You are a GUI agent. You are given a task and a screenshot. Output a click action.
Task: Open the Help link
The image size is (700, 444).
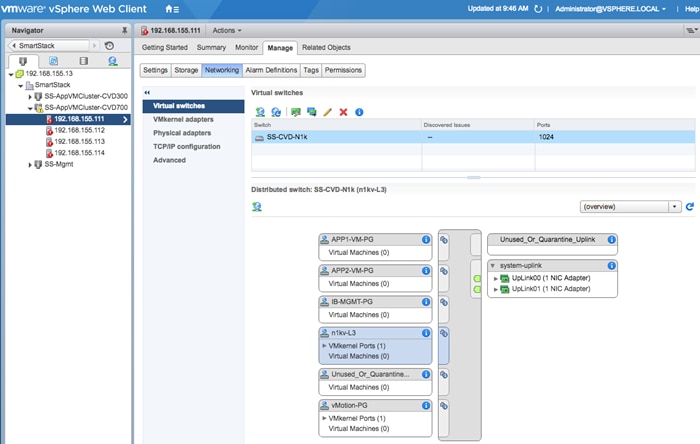(x=692, y=9)
